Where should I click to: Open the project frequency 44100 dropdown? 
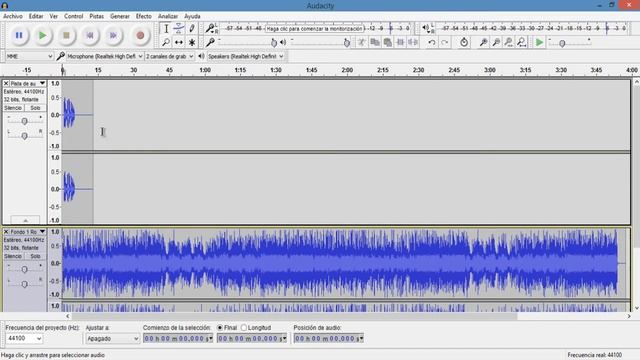coord(24,338)
